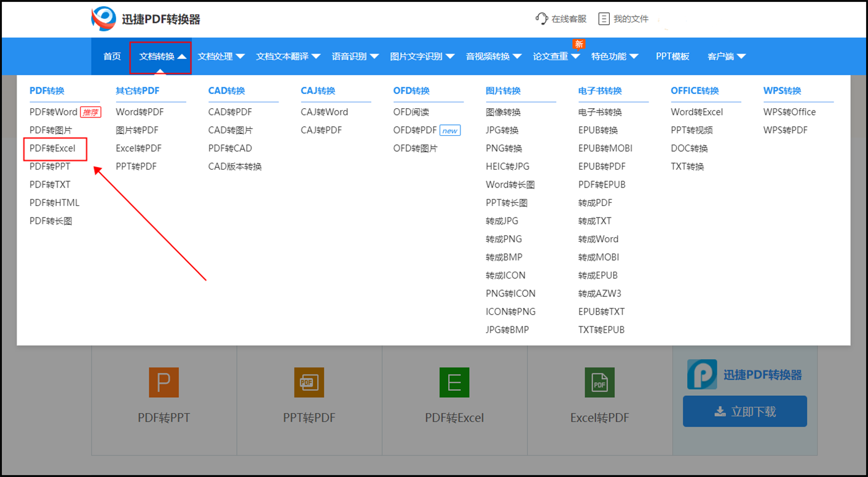Image resolution: width=868 pixels, height=477 pixels.
Task: Click the green PDF转Excel tile icon
Action: point(454,382)
